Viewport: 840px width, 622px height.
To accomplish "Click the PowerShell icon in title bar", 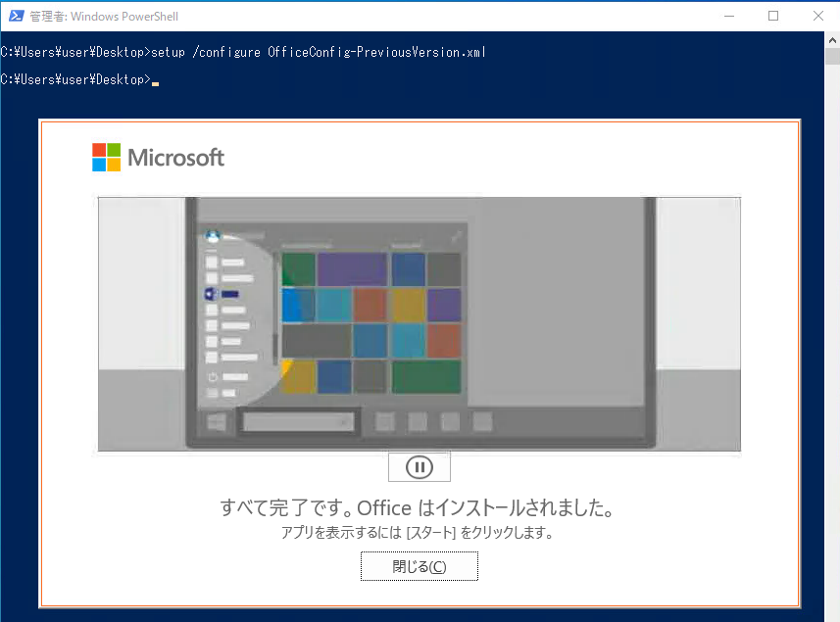I will [x=16, y=16].
